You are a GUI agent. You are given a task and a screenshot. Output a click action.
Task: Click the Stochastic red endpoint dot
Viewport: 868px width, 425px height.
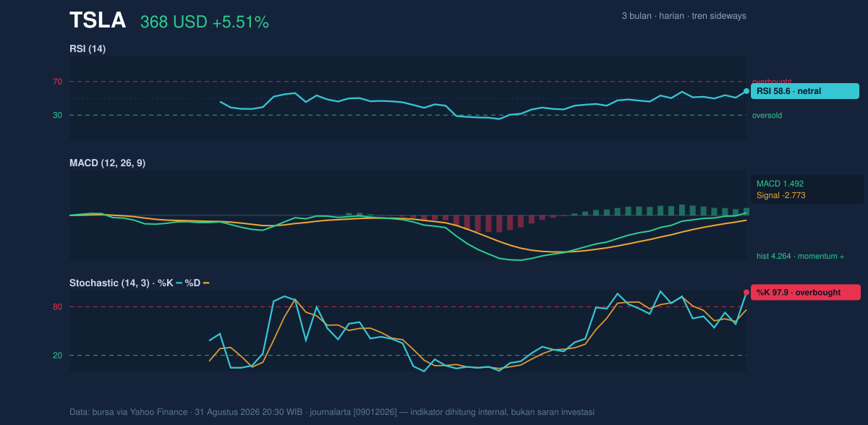pyautogui.click(x=746, y=292)
